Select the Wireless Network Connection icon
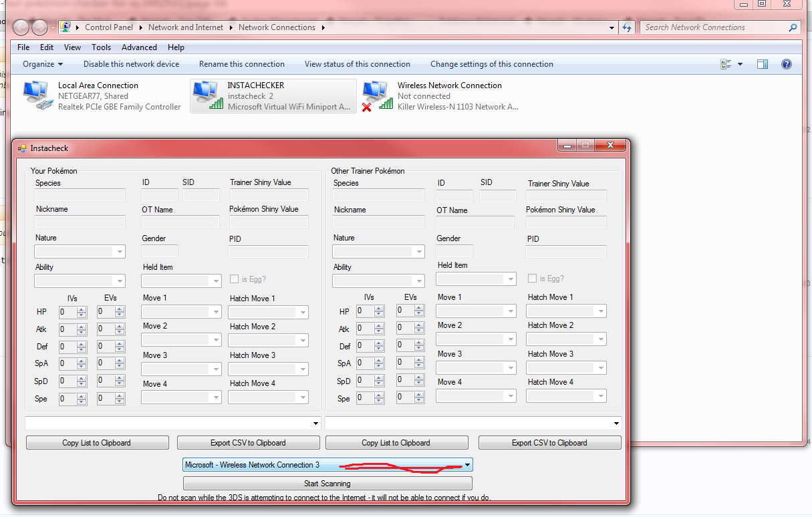 pyautogui.click(x=377, y=96)
